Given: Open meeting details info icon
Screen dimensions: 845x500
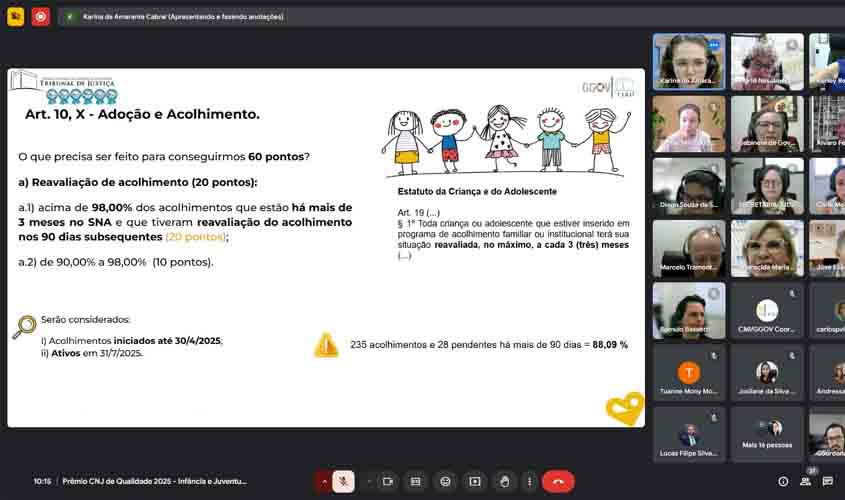Looking at the screenshot, I should [x=783, y=481].
